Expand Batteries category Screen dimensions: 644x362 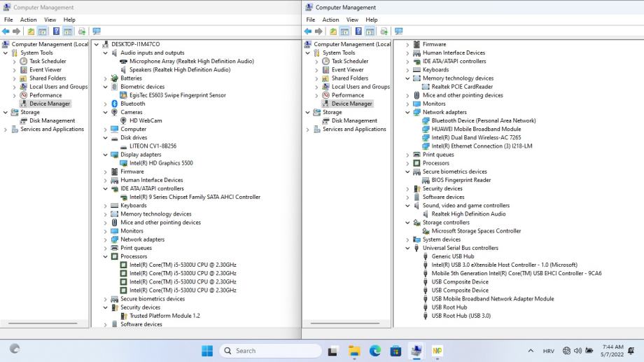tap(105, 78)
